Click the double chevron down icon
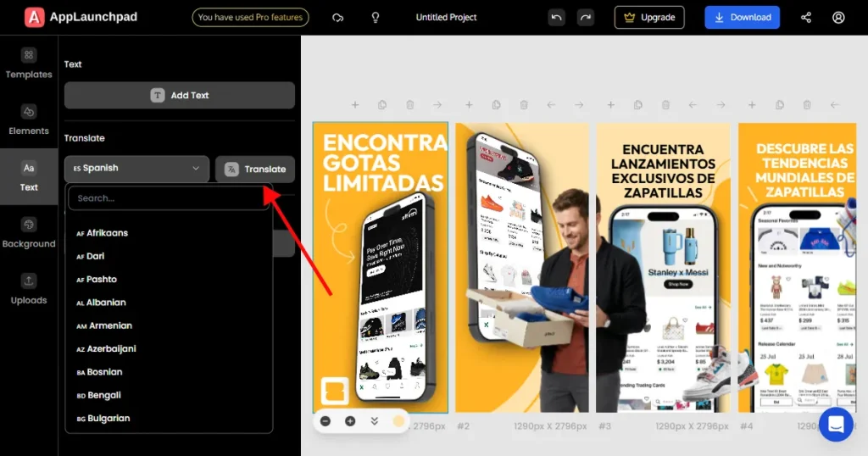 coord(374,421)
